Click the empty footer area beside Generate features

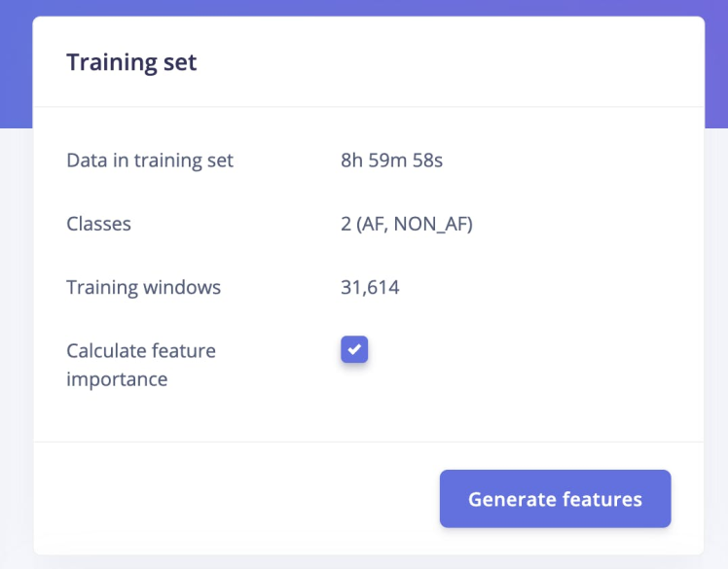tap(234, 499)
